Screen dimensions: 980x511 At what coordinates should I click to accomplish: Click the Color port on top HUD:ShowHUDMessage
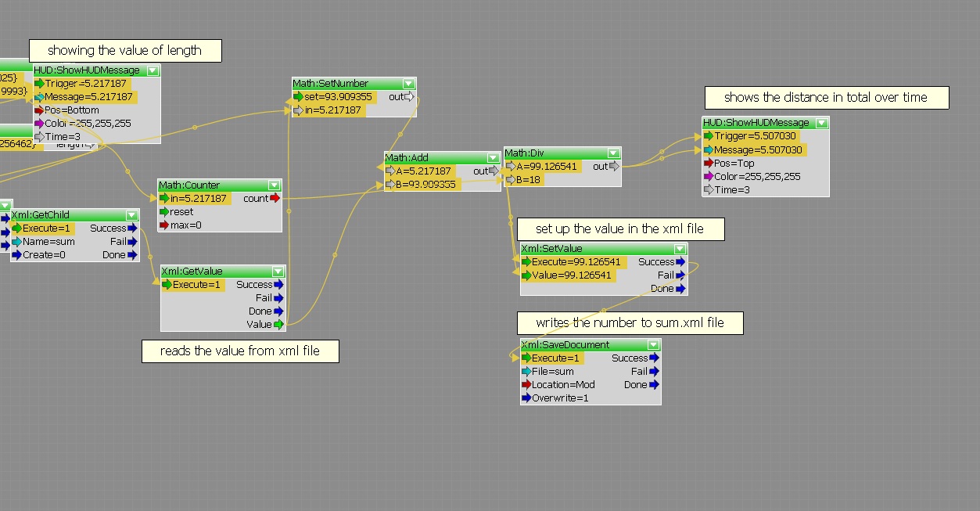pyautogui.click(x=39, y=124)
